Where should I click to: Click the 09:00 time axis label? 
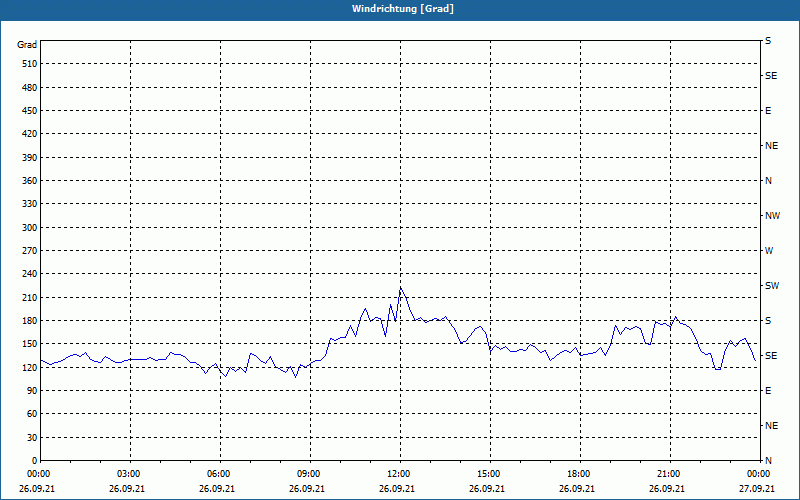(x=310, y=474)
